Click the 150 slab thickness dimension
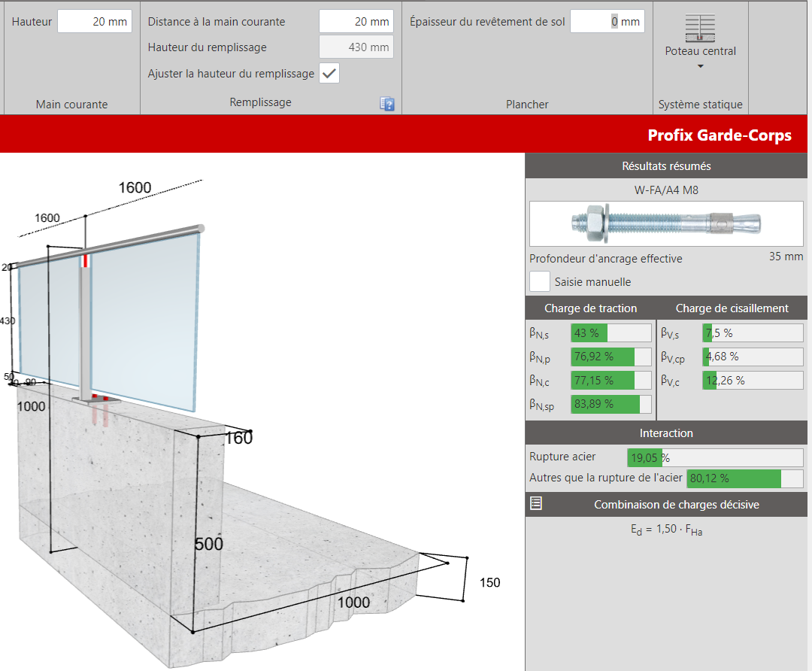 [489, 583]
